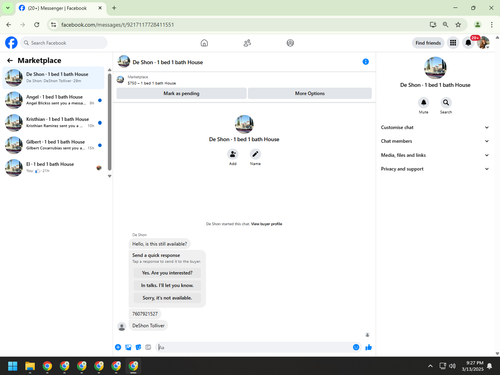
Task: Open the account profile picture menu
Action: [x=483, y=43]
